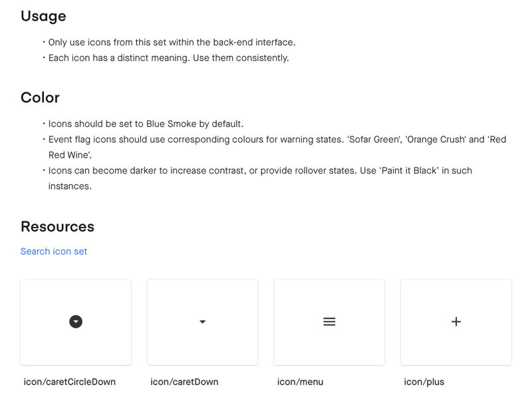Click the 'Icons can become darker' bullet start
The width and height of the screenshot is (532, 399).
point(103,170)
